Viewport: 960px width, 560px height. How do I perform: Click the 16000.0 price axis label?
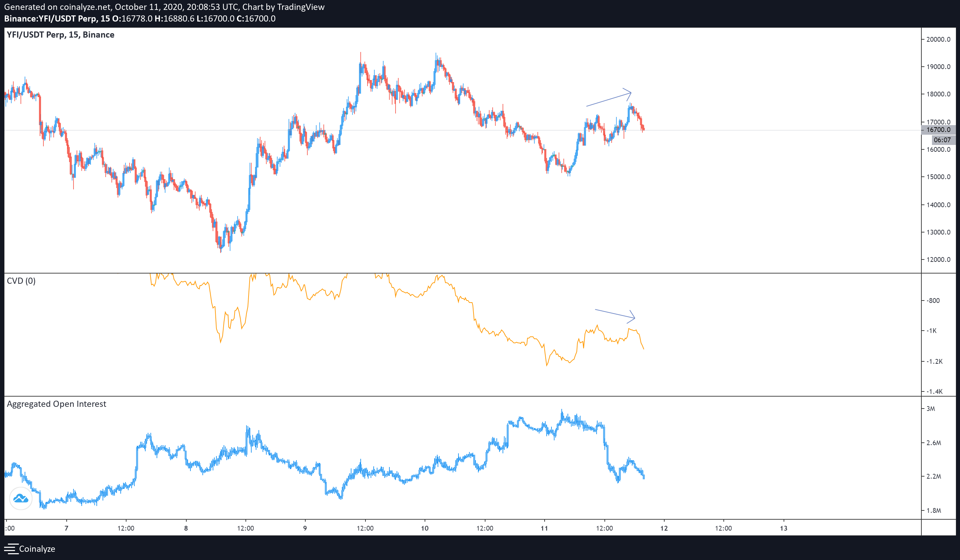[938, 149]
